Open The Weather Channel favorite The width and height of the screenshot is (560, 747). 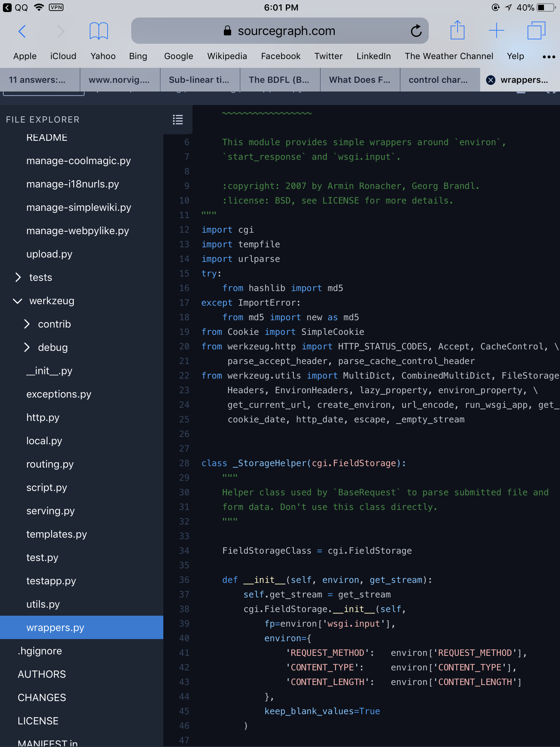tap(449, 56)
